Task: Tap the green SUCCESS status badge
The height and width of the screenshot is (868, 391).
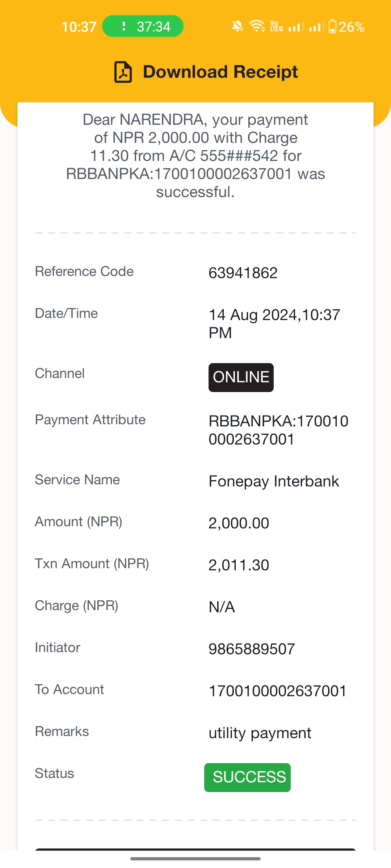Action: (x=248, y=777)
